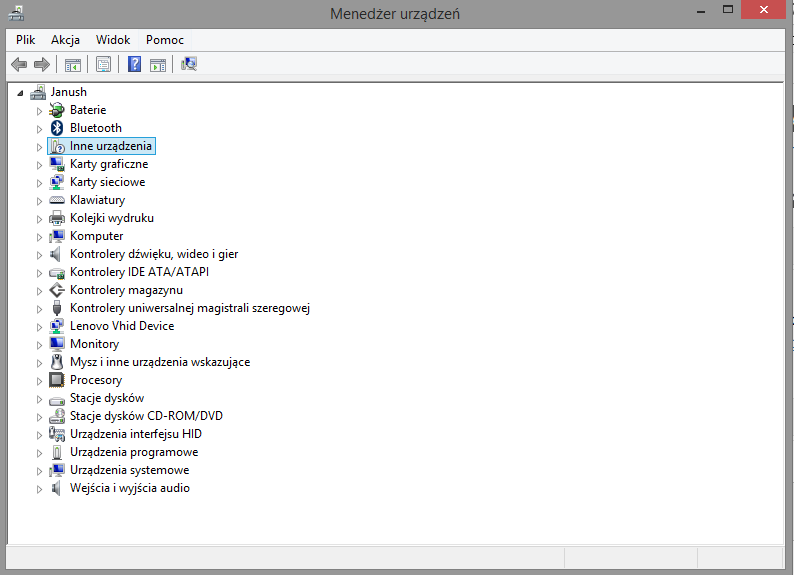
Task: Select the Lenovo Vhid Device label
Action: 122,326
